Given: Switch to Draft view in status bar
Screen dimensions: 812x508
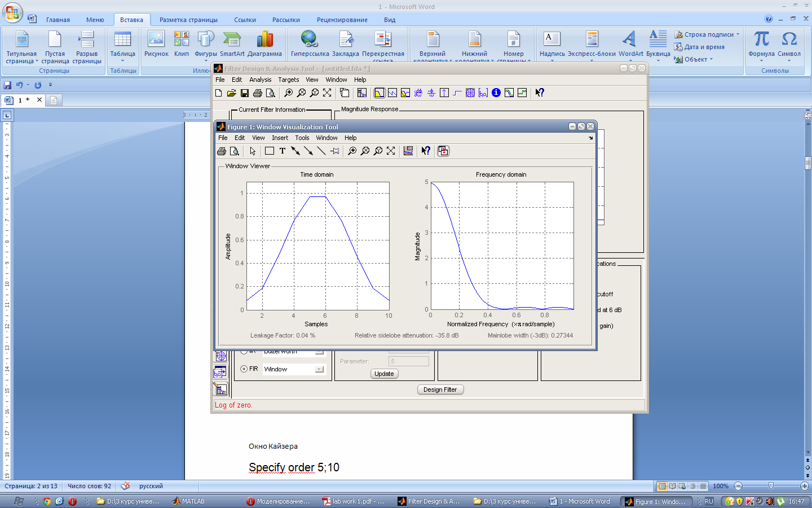Looking at the screenshot, I should click(703, 486).
